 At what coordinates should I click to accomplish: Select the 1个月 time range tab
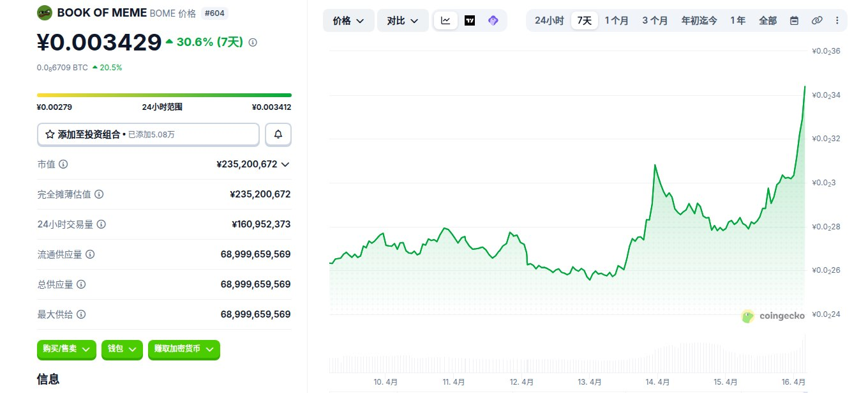click(617, 20)
